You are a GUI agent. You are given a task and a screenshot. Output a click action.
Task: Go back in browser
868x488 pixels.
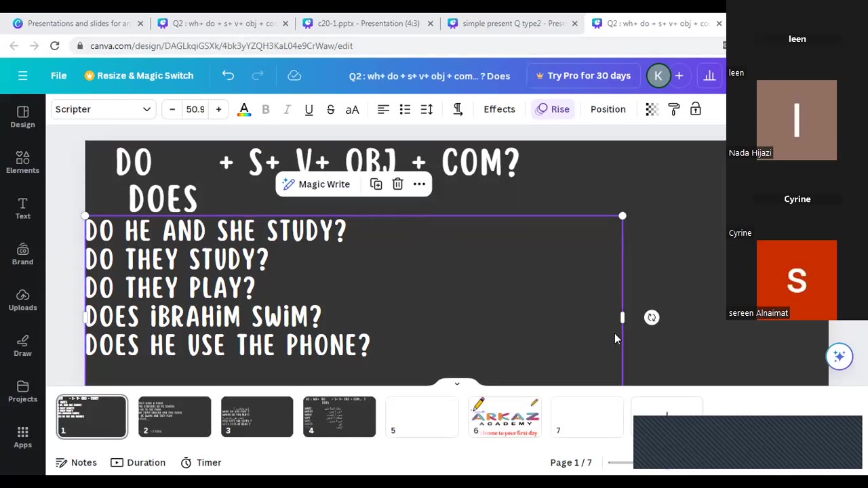[14, 46]
